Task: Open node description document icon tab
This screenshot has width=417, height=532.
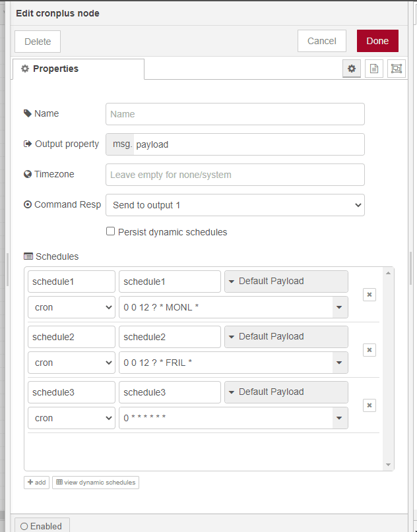Action: [374, 69]
